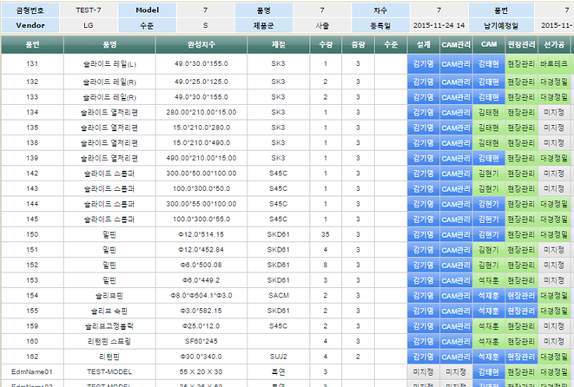Select dimension cell 49.0*25.0*126.0
Viewport: 574px width, 387px height.
point(201,82)
